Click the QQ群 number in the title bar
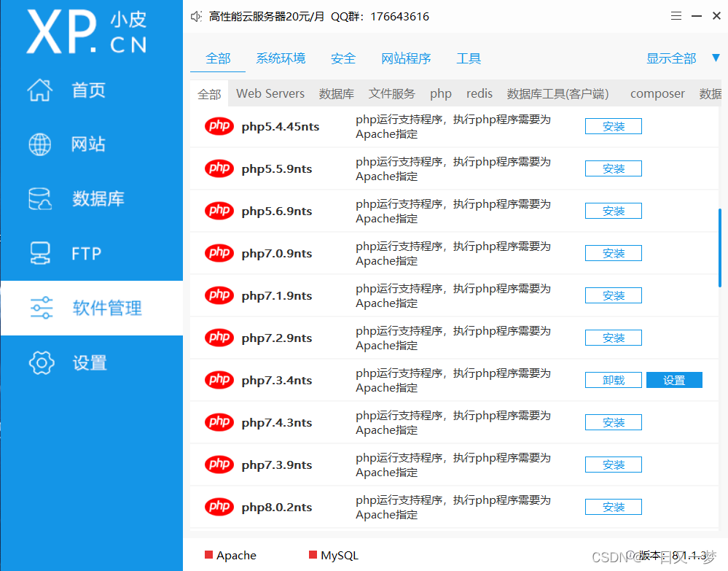 pyautogui.click(x=399, y=16)
